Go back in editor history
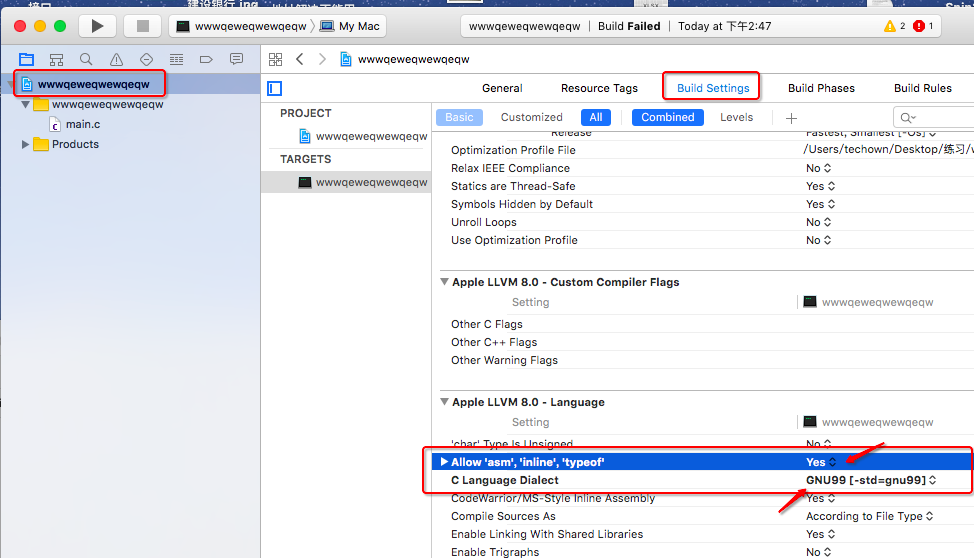Viewport: 974px width, 558px height. pos(300,60)
